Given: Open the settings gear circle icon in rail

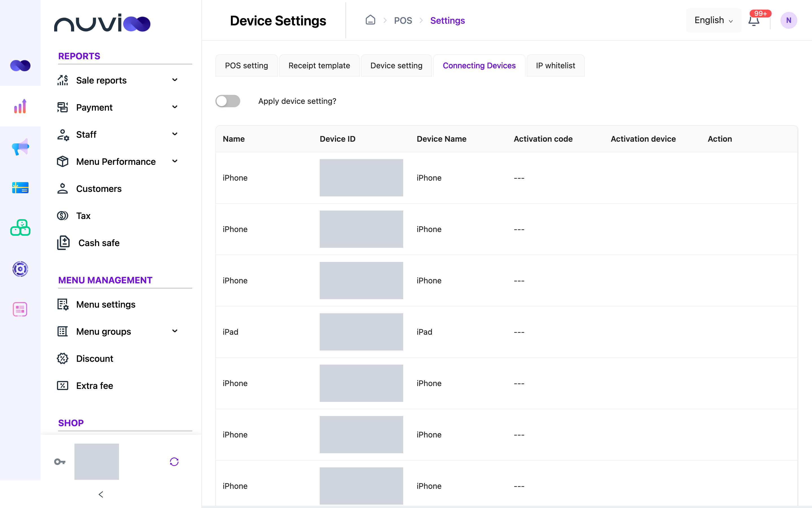Looking at the screenshot, I should click(20, 269).
